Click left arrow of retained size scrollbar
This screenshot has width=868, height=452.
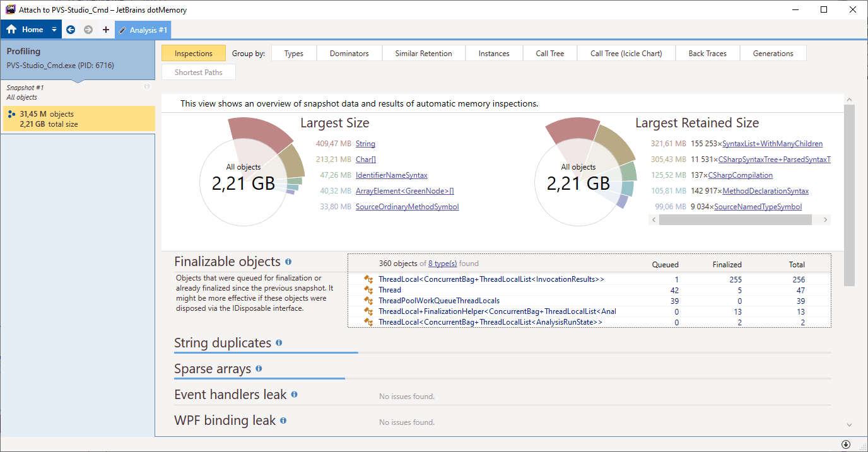pos(654,219)
